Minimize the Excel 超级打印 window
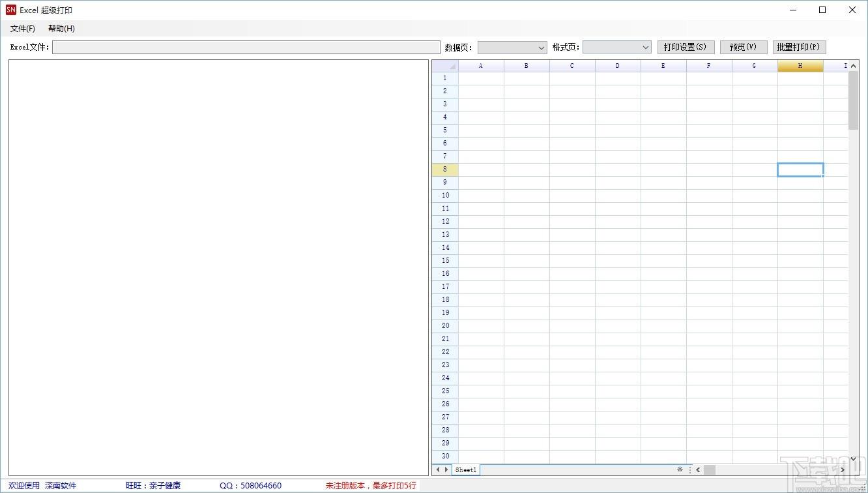 coord(793,10)
